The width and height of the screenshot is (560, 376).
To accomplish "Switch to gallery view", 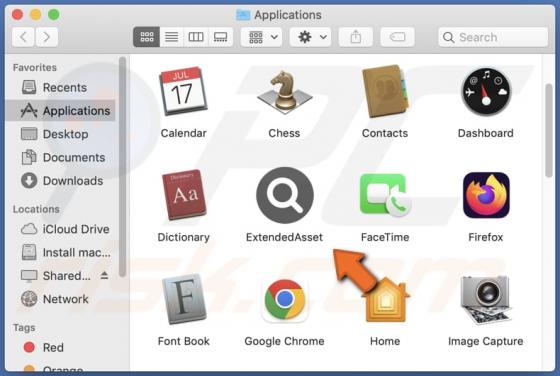I will tap(220, 37).
